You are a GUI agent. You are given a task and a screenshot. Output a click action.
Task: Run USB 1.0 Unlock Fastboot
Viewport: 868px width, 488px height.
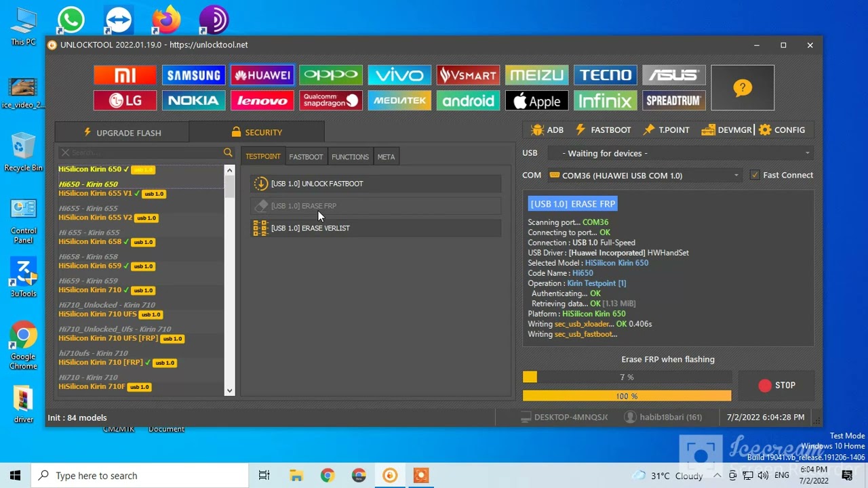(376, 184)
